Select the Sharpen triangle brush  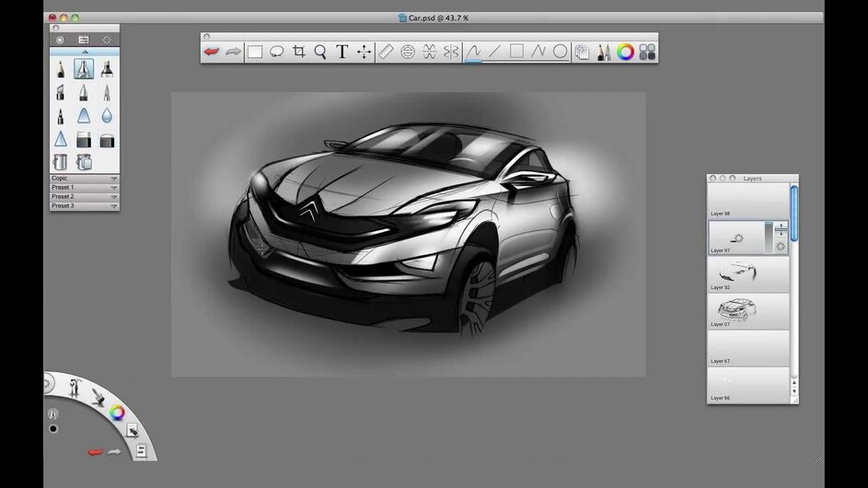tap(61, 139)
